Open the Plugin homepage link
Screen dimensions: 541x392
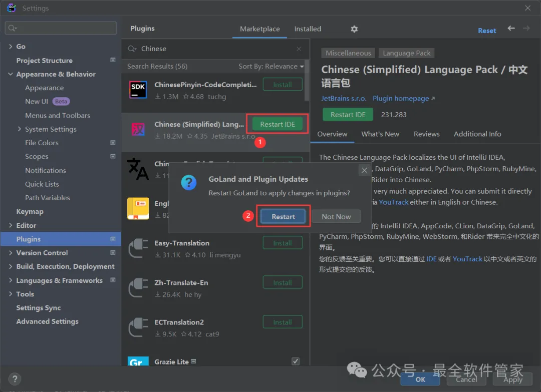tap(404, 99)
